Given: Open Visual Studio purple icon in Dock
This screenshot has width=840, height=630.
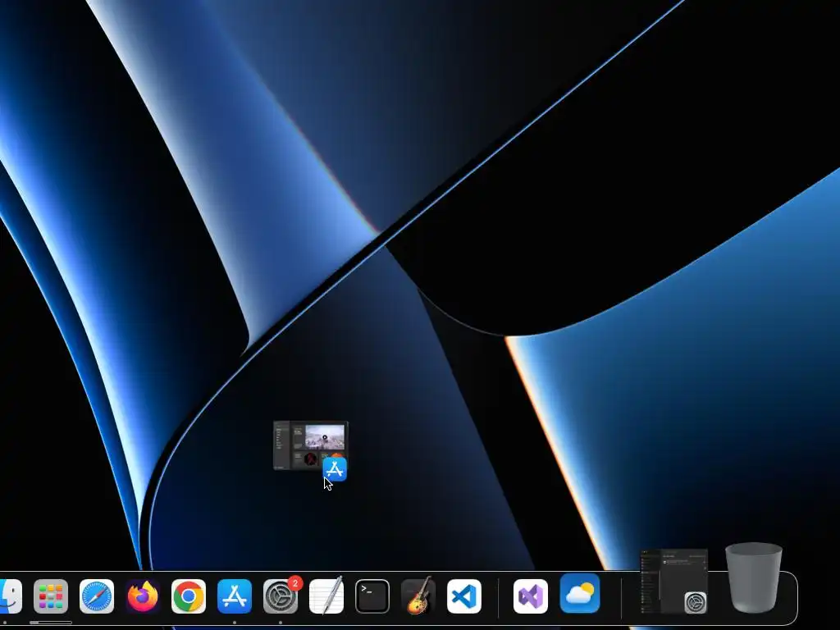Looking at the screenshot, I should [531, 596].
